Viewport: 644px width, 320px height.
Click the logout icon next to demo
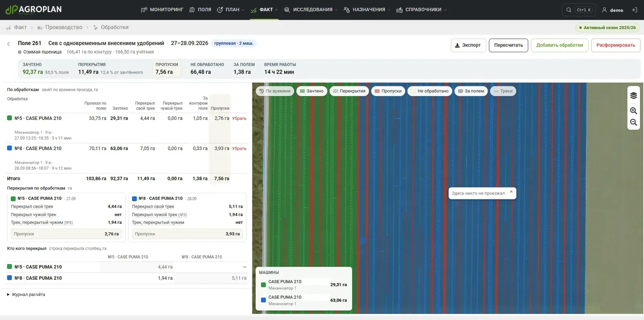[x=635, y=10]
